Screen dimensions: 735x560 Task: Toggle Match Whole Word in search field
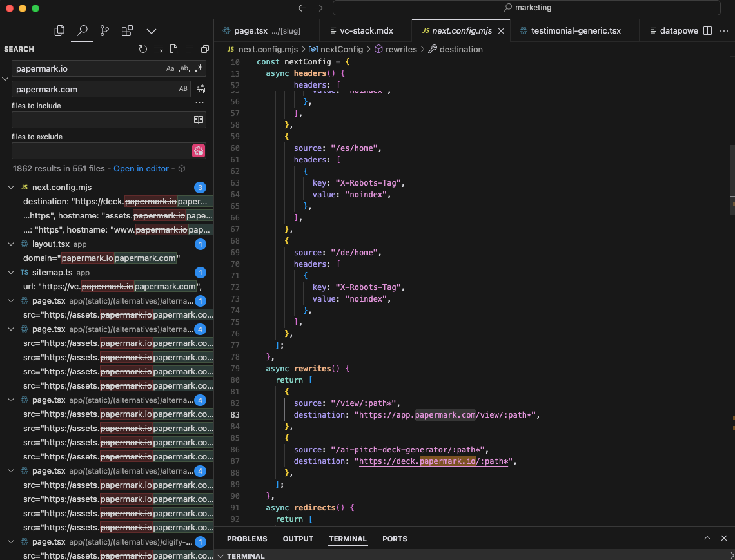(184, 68)
